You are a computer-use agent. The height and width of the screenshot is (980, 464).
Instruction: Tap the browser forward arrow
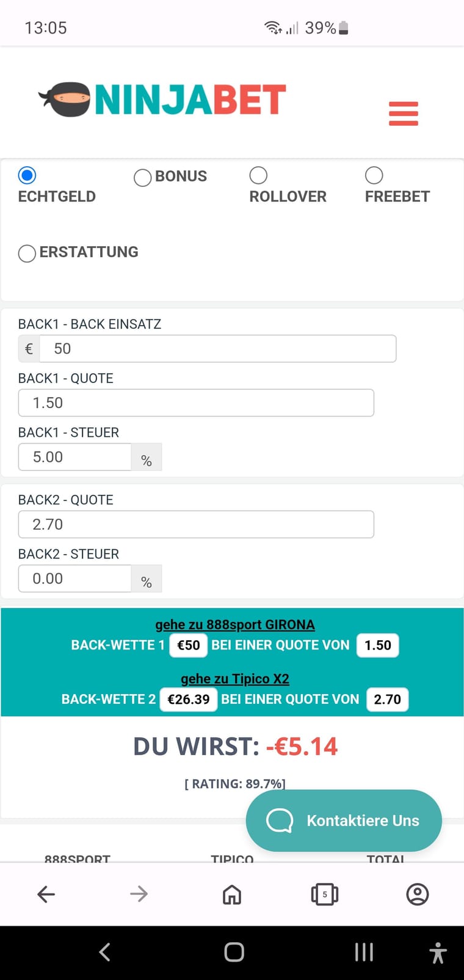click(x=139, y=894)
